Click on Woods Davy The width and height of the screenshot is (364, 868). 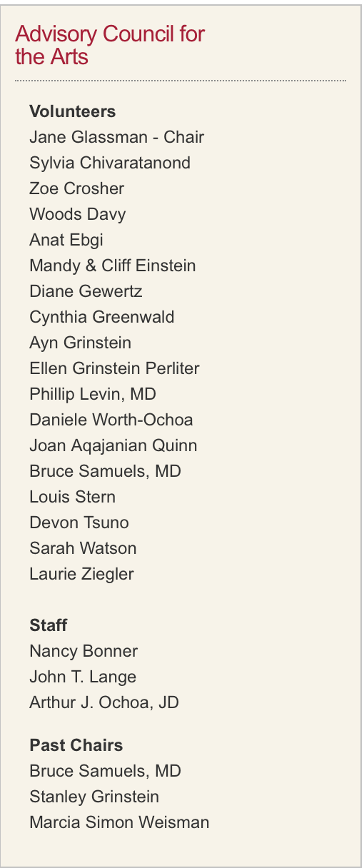[78, 214]
